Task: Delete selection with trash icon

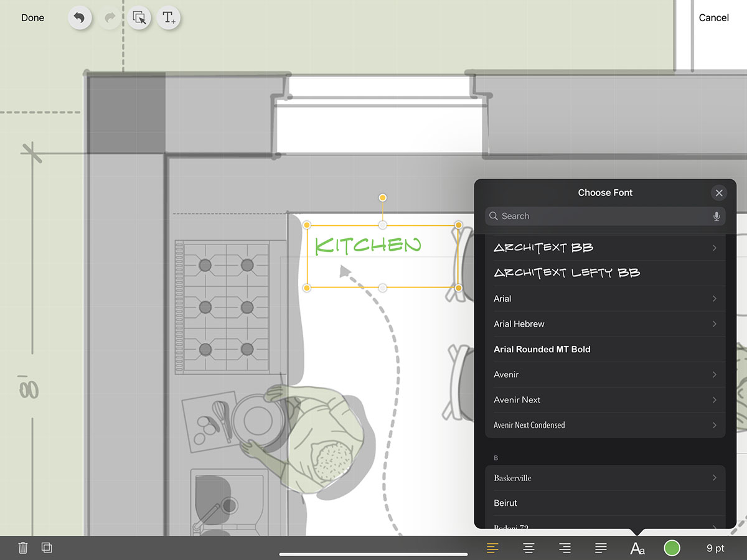Action: [x=23, y=548]
